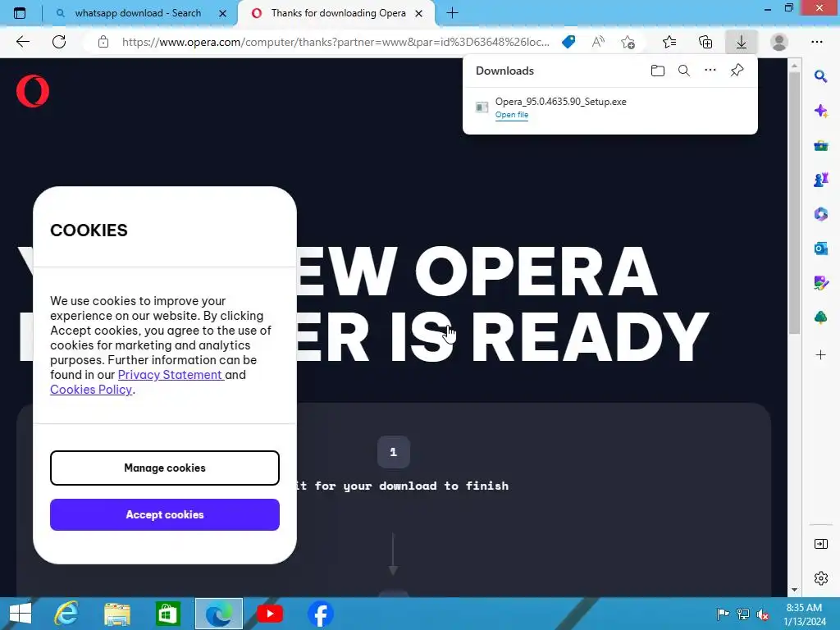Toggle the Downloads toolbar button
This screenshot has height=630, width=840.
[742, 42]
